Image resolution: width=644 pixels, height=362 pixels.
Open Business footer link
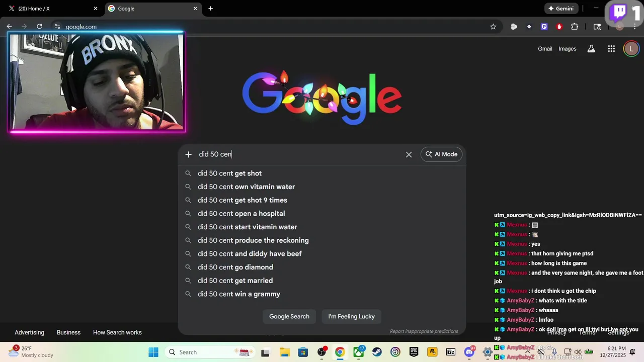click(x=68, y=332)
